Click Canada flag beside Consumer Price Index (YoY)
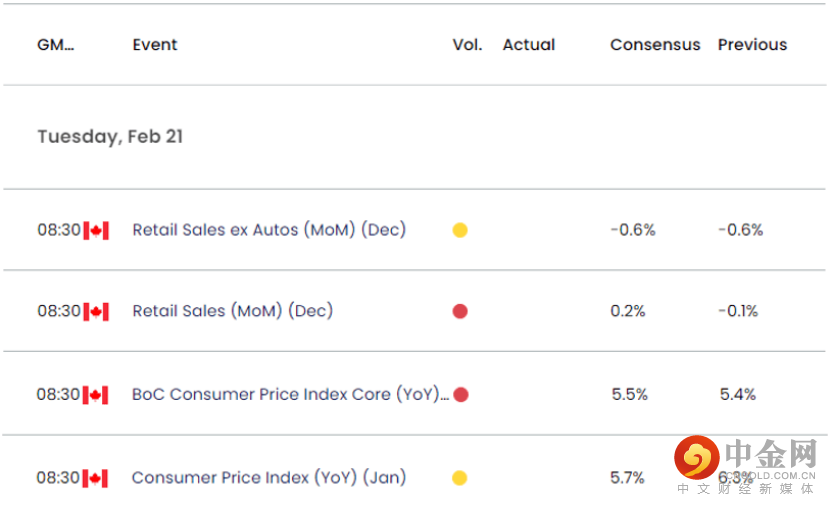This screenshot has width=831, height=507. pos(96,478)
